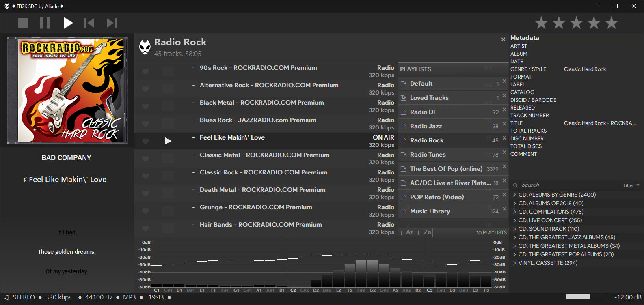Rate the track with five stars
This screenshot has width=644, height=305.
point(611,23)
